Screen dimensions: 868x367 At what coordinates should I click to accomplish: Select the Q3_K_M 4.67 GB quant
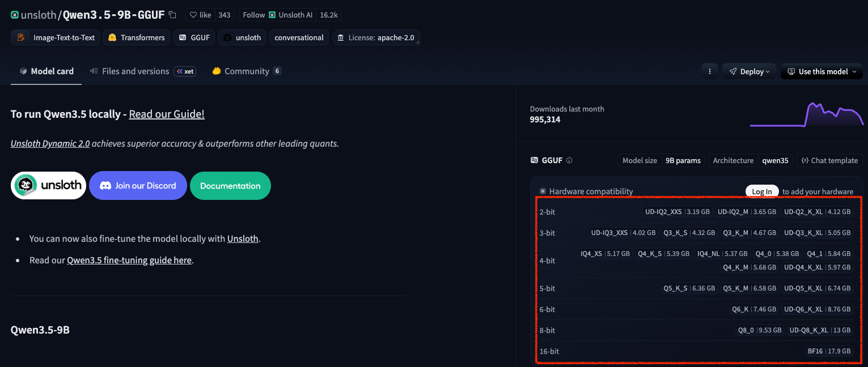750,233
